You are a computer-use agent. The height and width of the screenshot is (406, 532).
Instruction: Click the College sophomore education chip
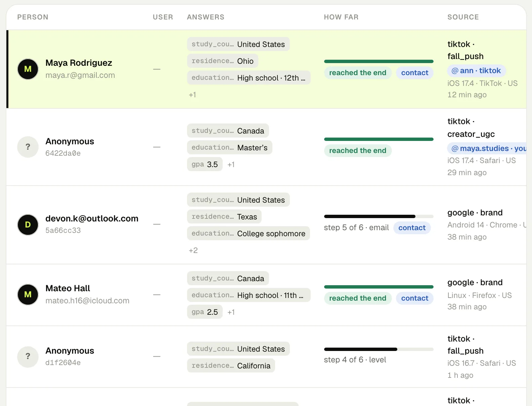pos(248,234)
